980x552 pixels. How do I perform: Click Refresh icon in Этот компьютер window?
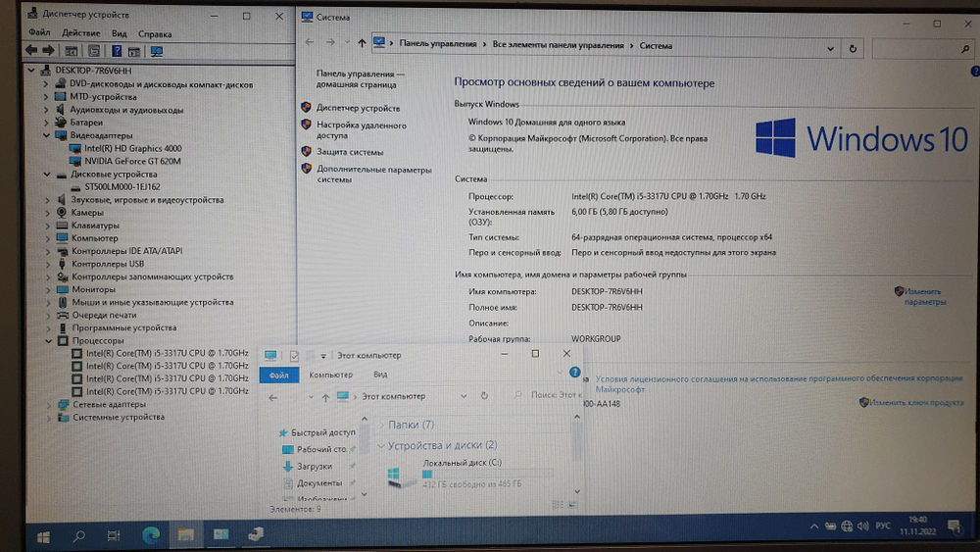coord(484,396)
